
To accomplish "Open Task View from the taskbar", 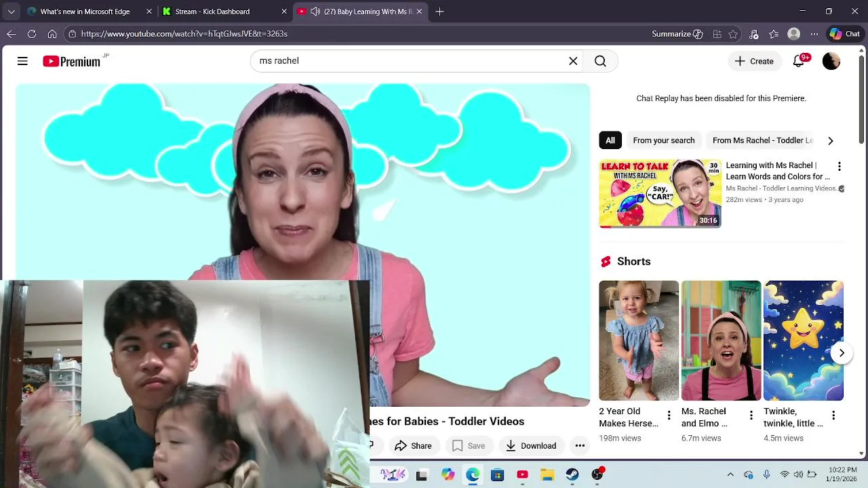I will click(x=421, y=475).
